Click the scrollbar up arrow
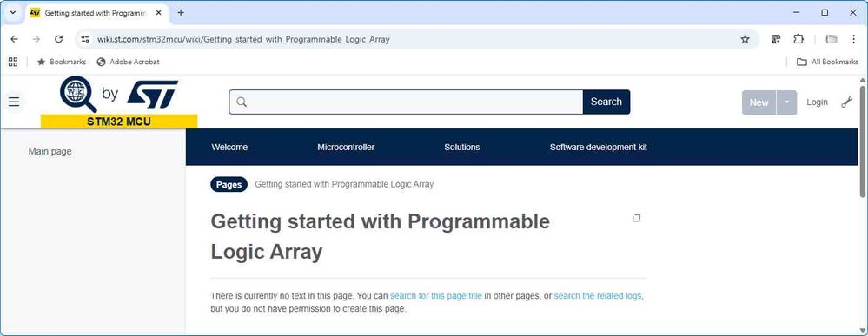This screenshot has width=868, height=336. [x=863, y=80]
